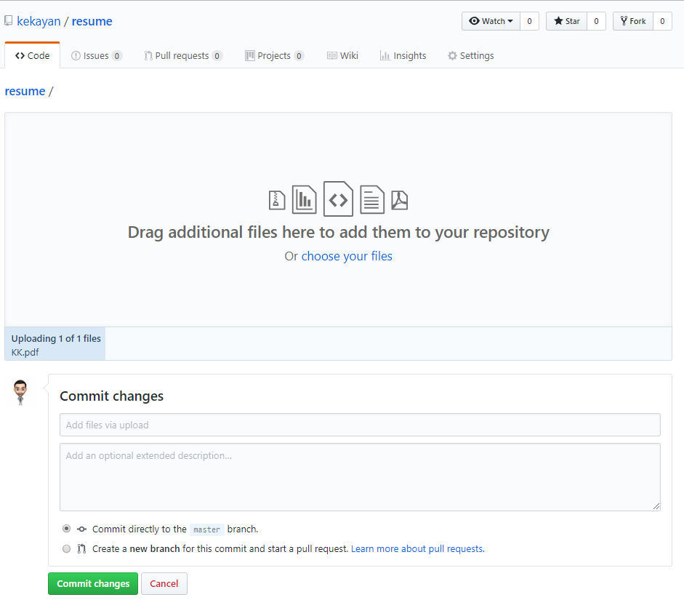Image resolution: width=684 pixels, height=616 pixels.
Task: Open the kekayan user profile link
Action: click(39, 21)
